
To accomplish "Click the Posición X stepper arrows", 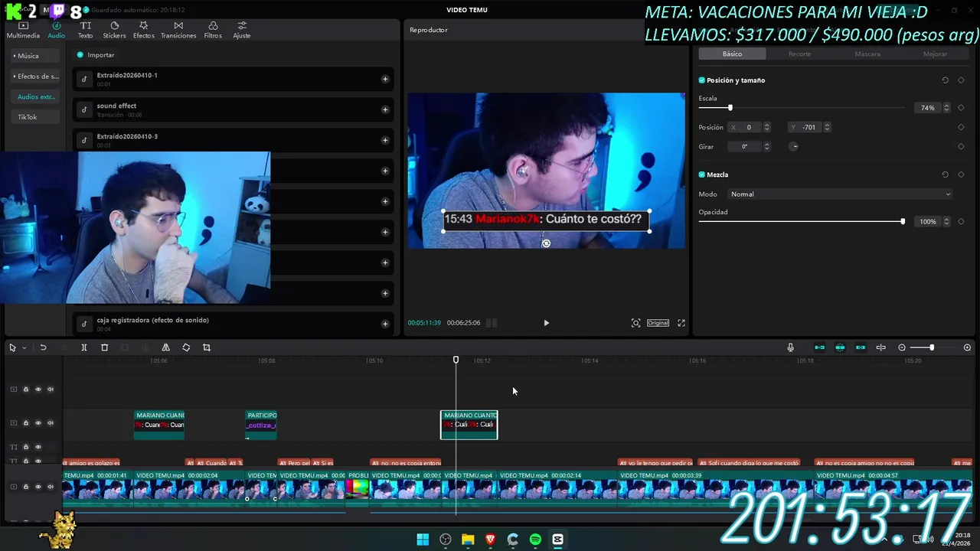I will coord(767,127).
